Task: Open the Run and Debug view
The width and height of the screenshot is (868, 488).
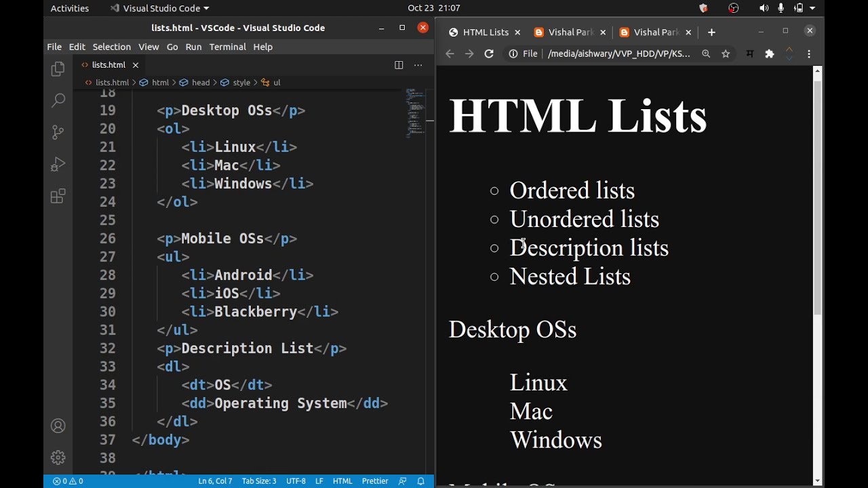Action: [x=58, y=164]
